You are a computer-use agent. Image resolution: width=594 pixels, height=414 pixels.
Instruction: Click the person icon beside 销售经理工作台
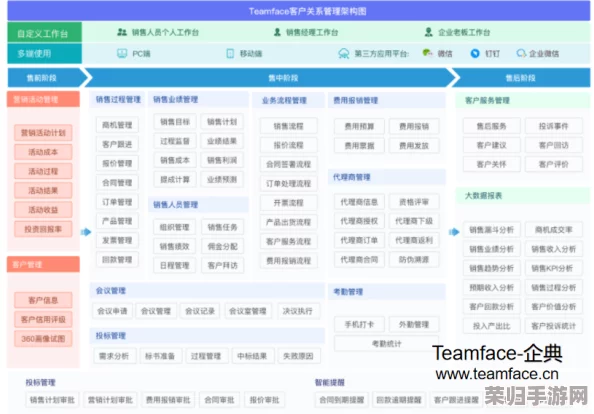tap(277, 32)
